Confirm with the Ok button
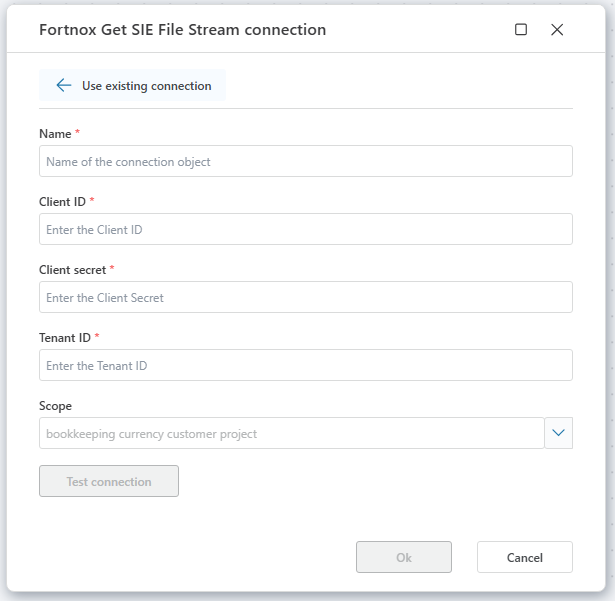This screenshot has height=601, width=615. tap(403, 557)
